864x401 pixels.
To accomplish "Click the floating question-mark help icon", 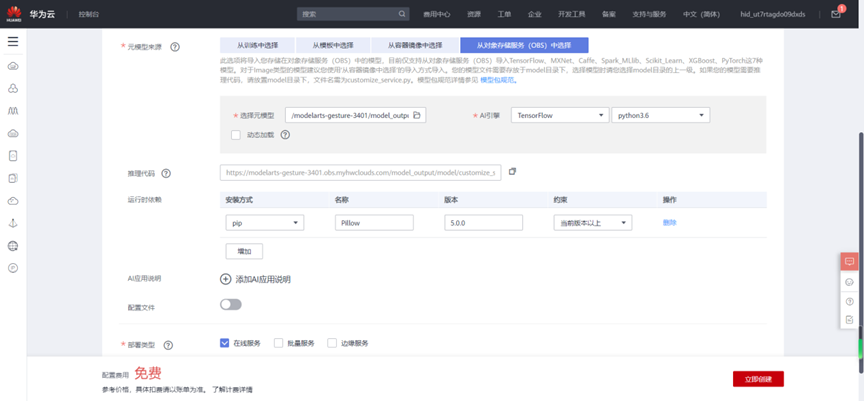I will point(849,301).
